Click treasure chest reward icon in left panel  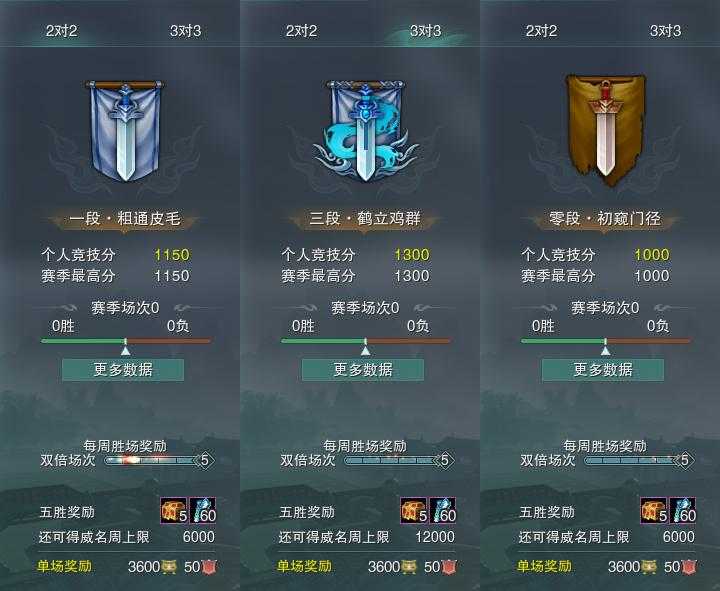click(174, 510)
